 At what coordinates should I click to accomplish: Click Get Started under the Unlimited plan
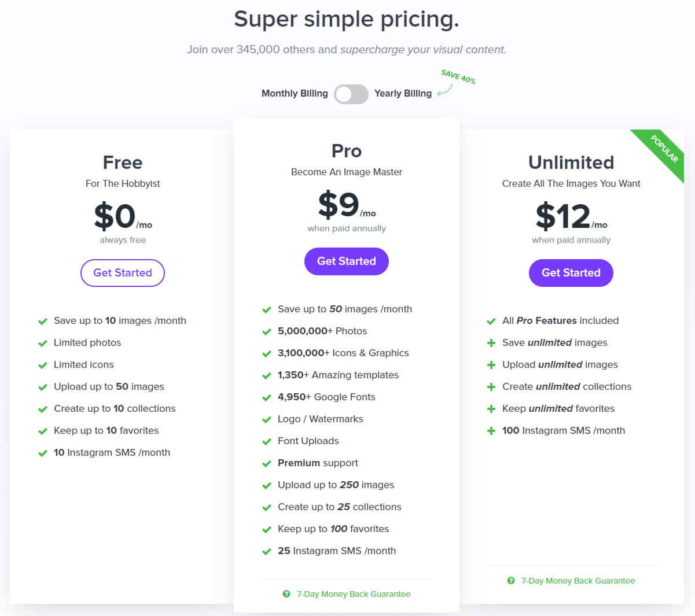coord(571,273)
